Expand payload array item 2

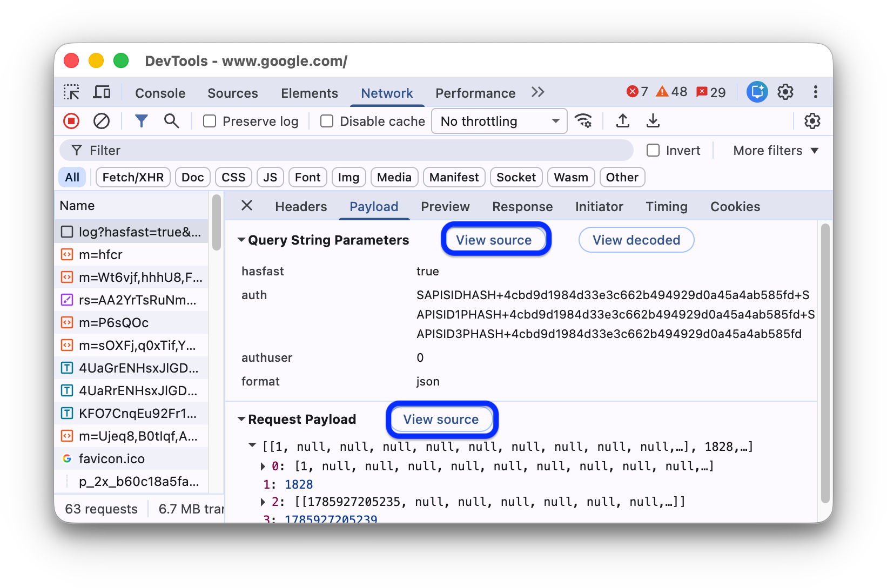263,502
